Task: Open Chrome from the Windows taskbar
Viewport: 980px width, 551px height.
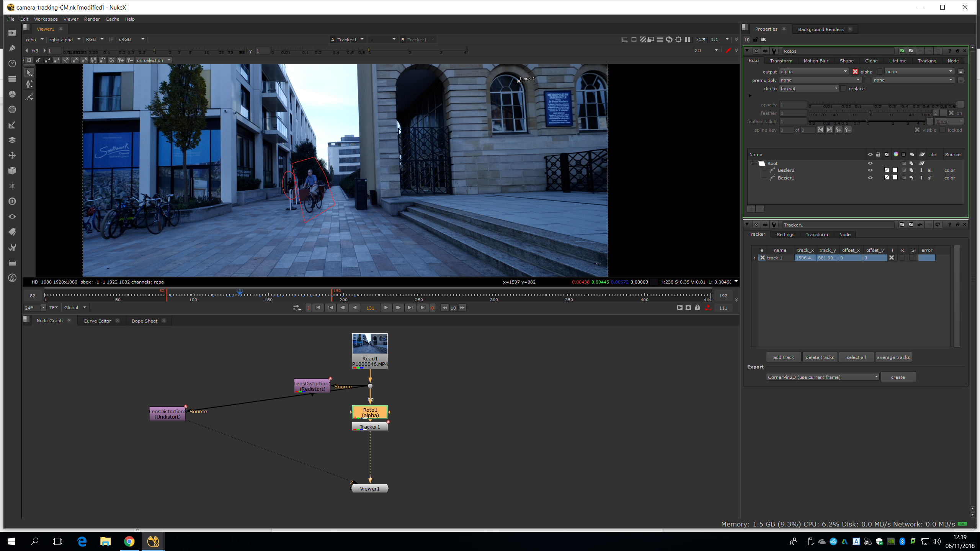Action: pyautogui.click(x=129, y=541)
